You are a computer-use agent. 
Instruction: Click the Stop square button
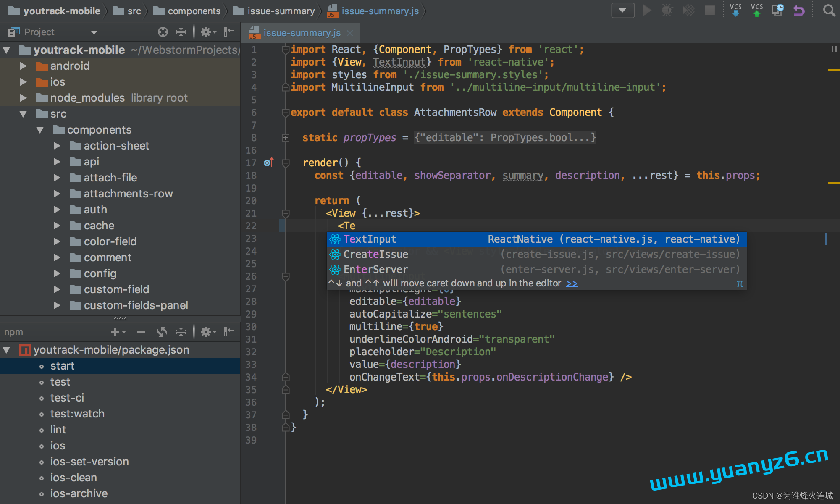pos(710,10)
